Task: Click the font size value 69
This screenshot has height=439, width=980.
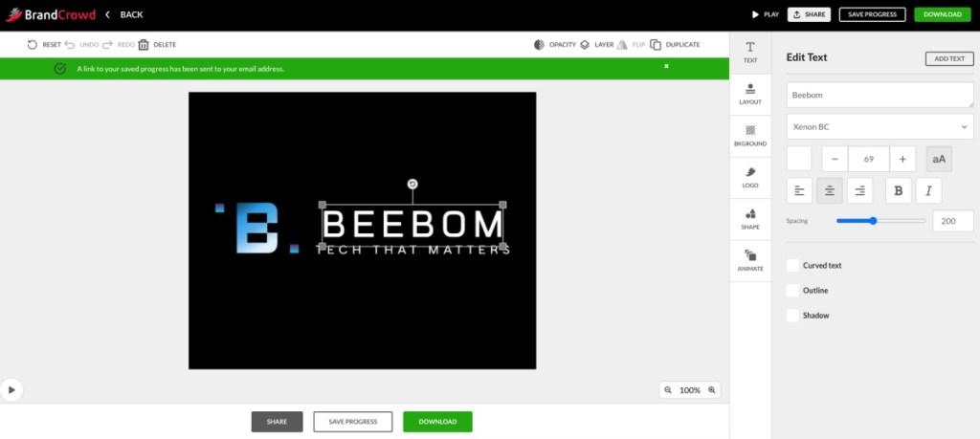Action: (x=869, y=159)
